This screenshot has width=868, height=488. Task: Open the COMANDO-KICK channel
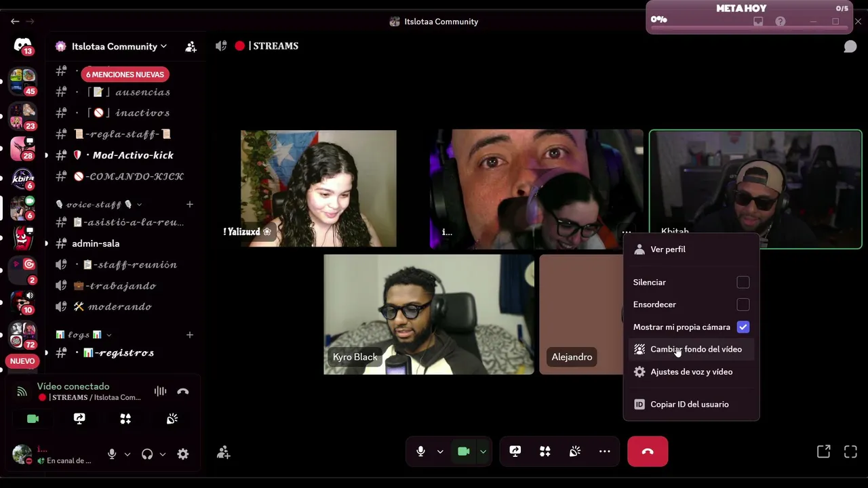pos(125,176)
